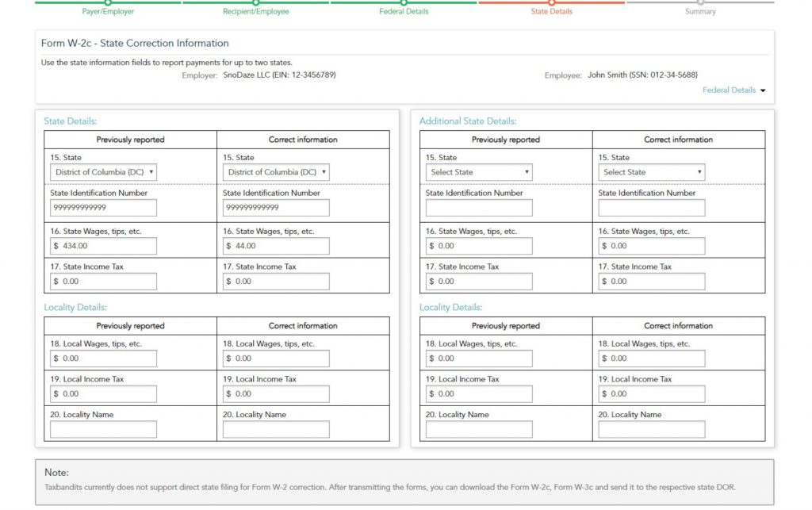Screen dimensions: 812x510
Task: Click empty correct information additional State Identification Number
Action: pyautogui.click(x=651, y=208)
